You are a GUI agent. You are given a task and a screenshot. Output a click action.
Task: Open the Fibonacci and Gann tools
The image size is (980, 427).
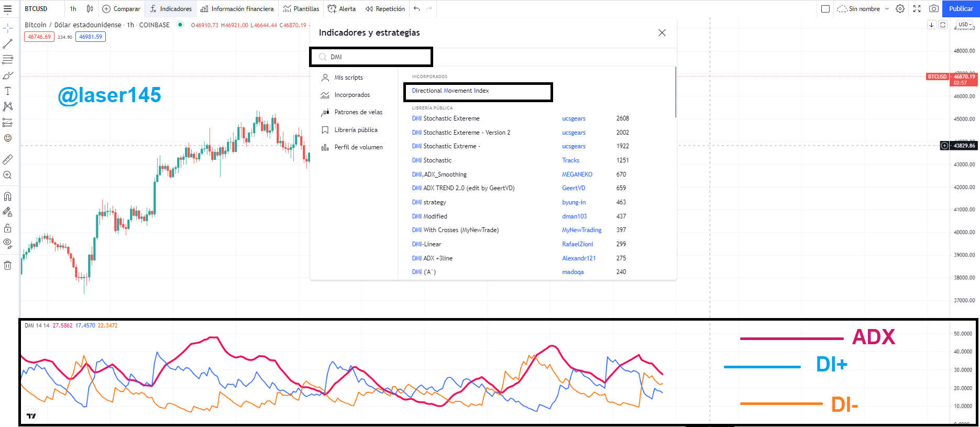click(8, 60)
